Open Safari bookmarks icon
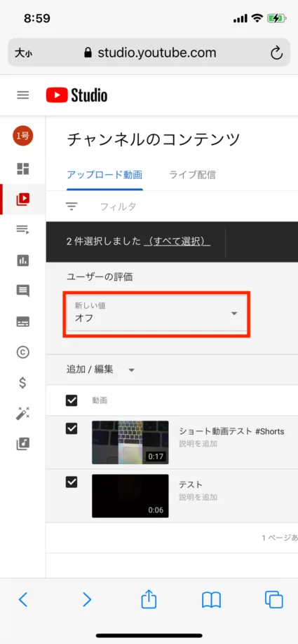This screenshot has width=298, height=644. 212,600
